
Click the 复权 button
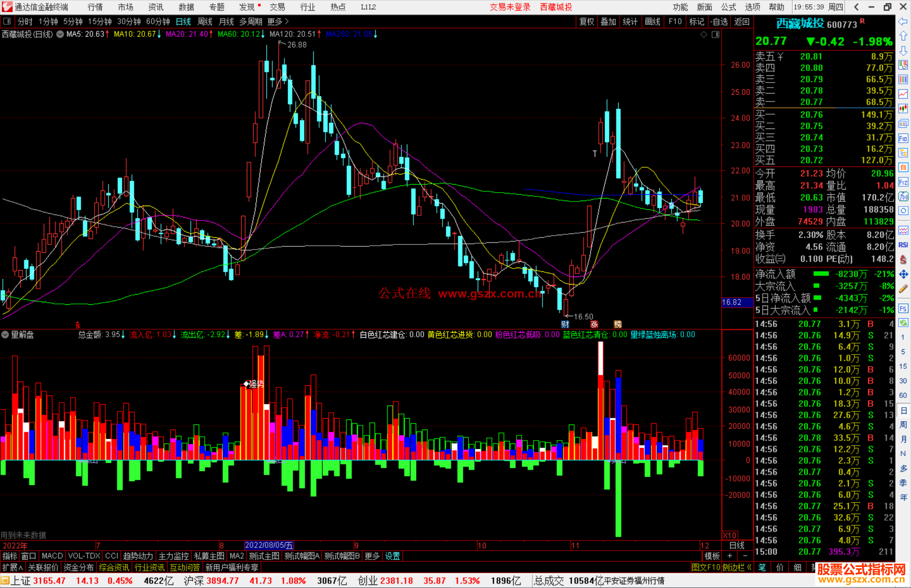(586, 21)
